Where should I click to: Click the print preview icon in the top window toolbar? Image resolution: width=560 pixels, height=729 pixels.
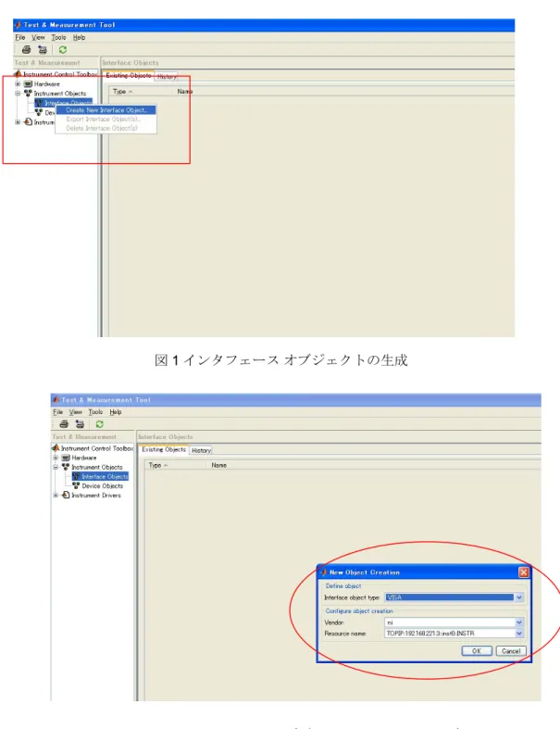pyautogui.click(x=43, y=49)
